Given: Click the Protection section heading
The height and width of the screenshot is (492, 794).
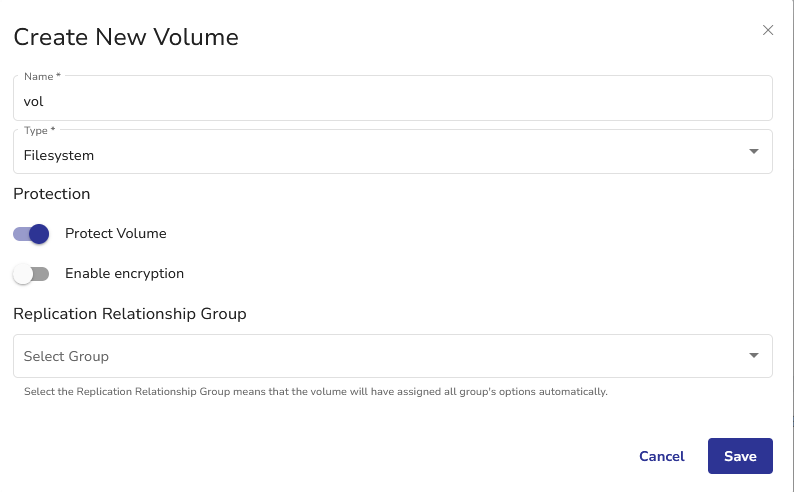Looking at the screenshot, I should (x=52, y=193).
